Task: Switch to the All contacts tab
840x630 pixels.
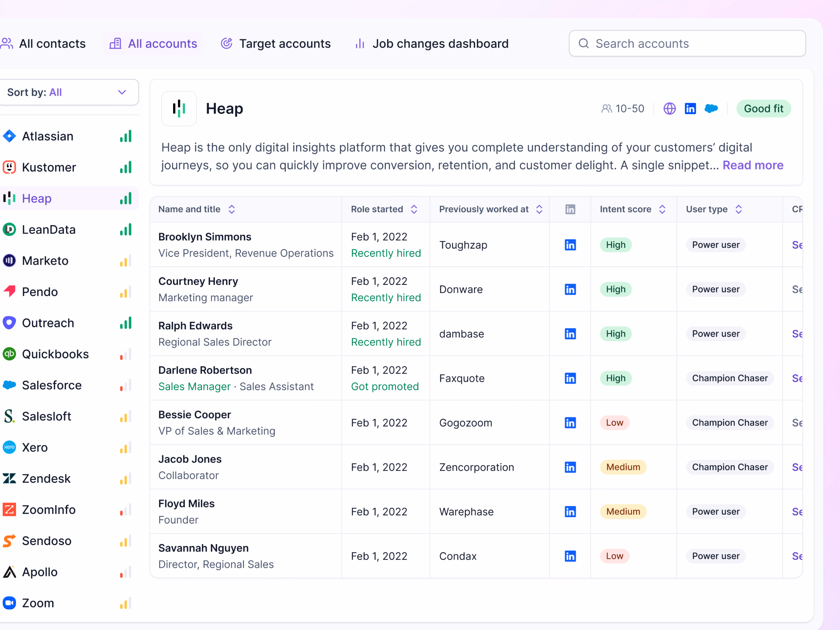Action: click(x=43, y=44)
